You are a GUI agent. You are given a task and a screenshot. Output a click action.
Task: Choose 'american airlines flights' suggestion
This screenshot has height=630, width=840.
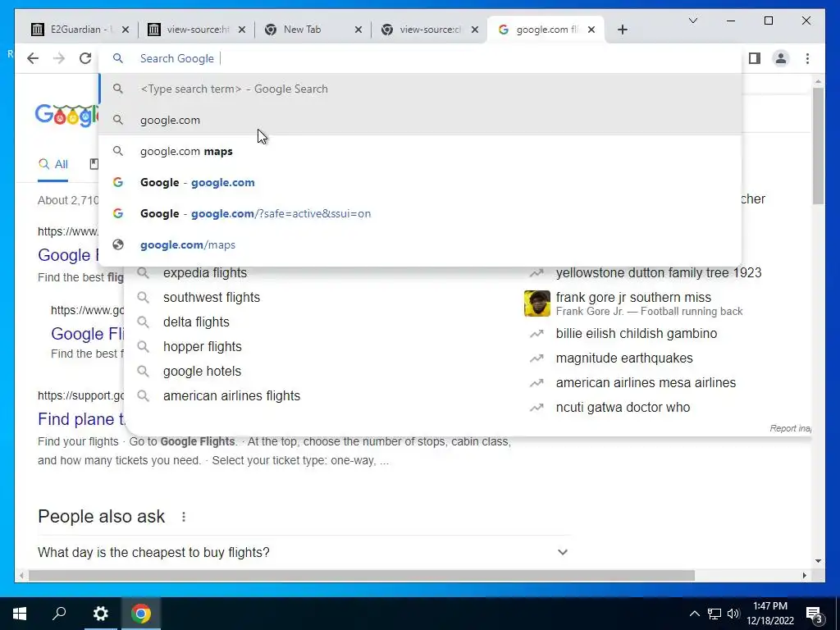pos(231,396)
